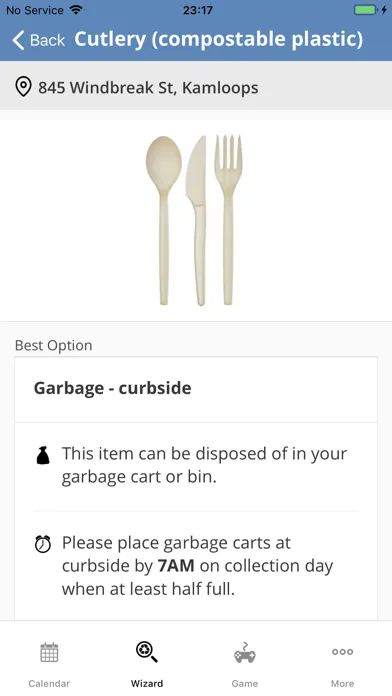Switch to the Wizard tab label

(x=147, y=684)
